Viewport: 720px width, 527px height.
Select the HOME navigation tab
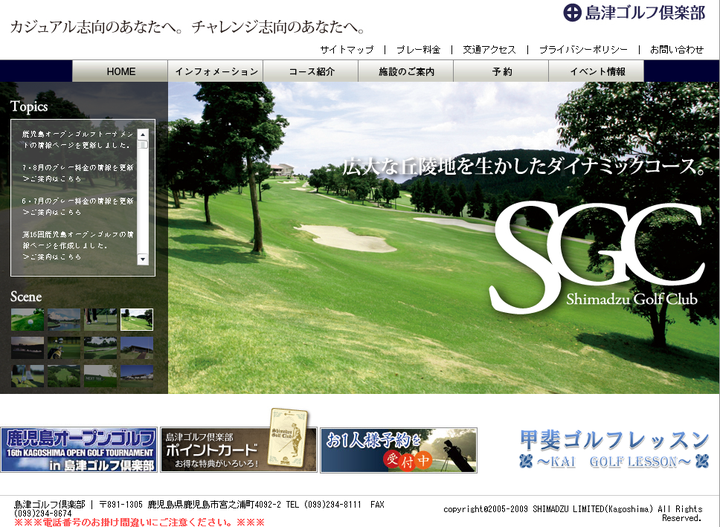(120, 71)
